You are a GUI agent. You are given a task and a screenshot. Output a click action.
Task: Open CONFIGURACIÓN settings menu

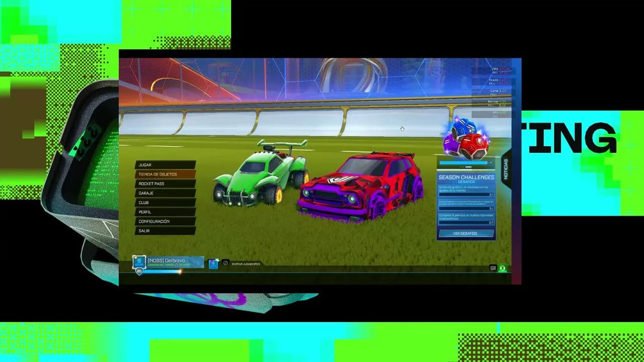coord(165,221)
